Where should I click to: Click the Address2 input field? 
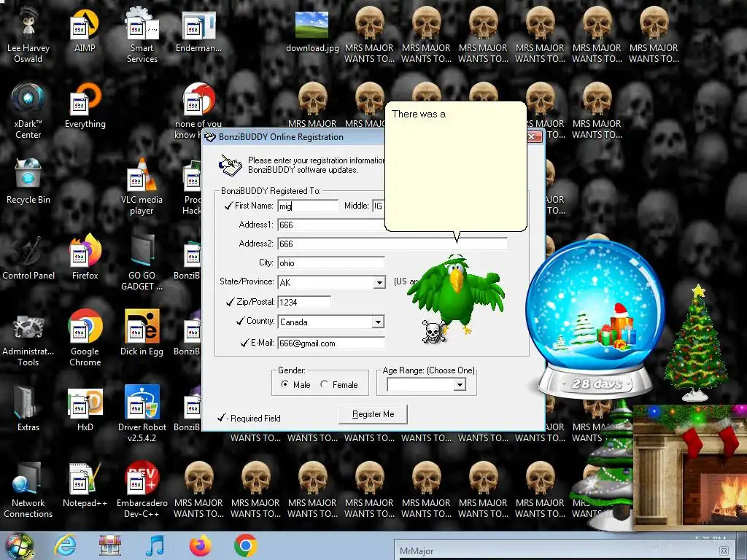(392, 244)
